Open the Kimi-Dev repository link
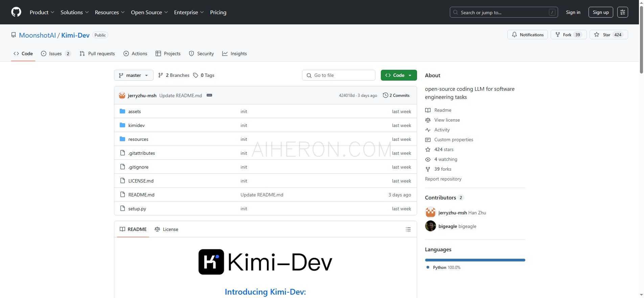 point(75,35)
